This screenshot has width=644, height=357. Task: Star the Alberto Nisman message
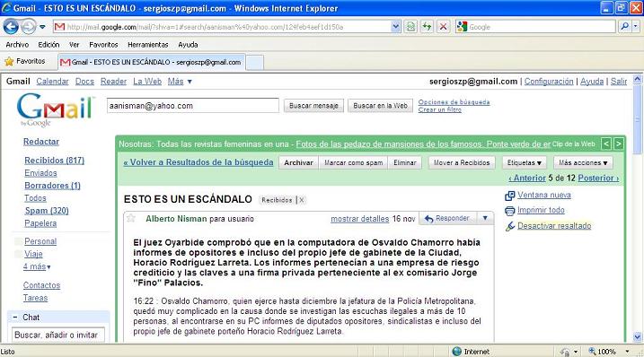[x=131, y=218]
